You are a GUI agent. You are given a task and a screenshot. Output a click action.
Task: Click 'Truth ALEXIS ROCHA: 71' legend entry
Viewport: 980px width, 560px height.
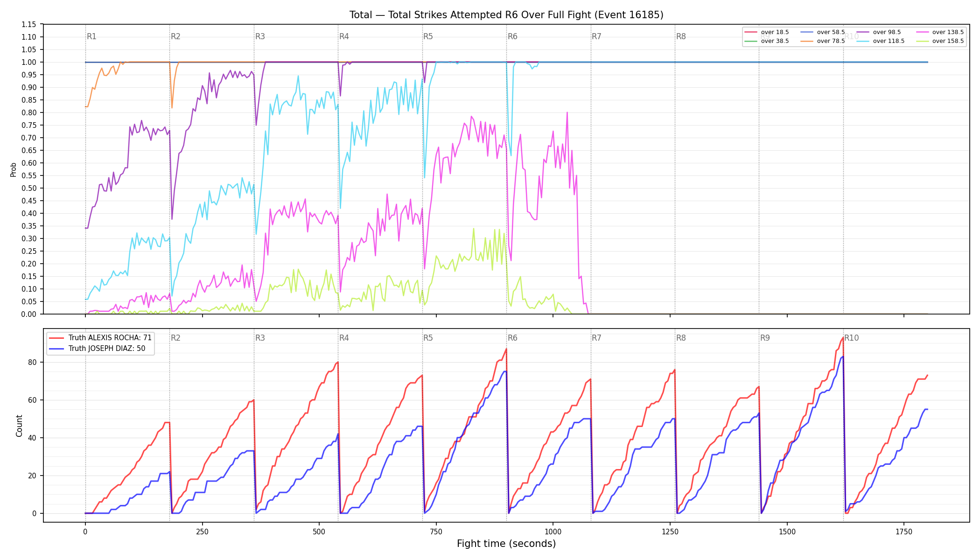(x=100, y=337)
